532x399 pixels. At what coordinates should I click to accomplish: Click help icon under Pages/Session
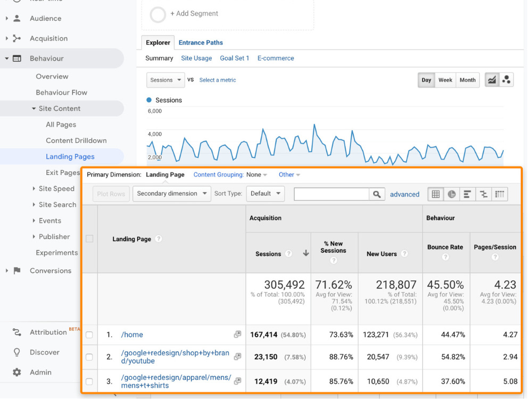495,257
